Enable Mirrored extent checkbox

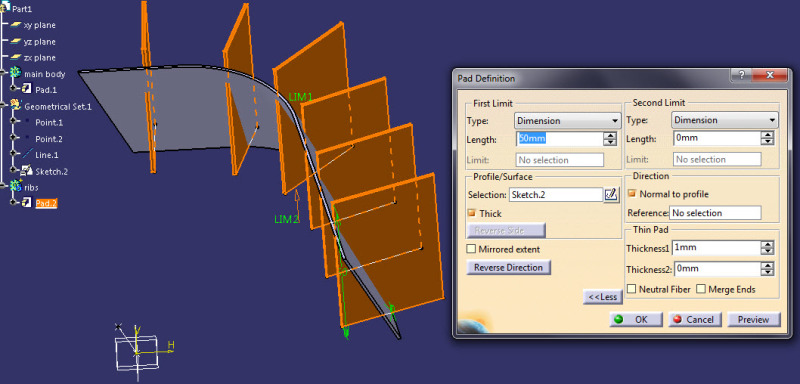pos(471,249)
